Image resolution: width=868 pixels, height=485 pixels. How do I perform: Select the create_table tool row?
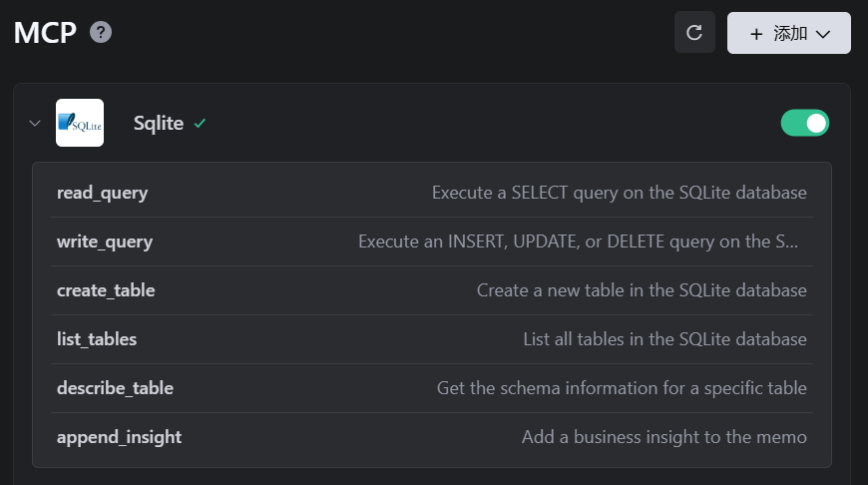point(432,290)
